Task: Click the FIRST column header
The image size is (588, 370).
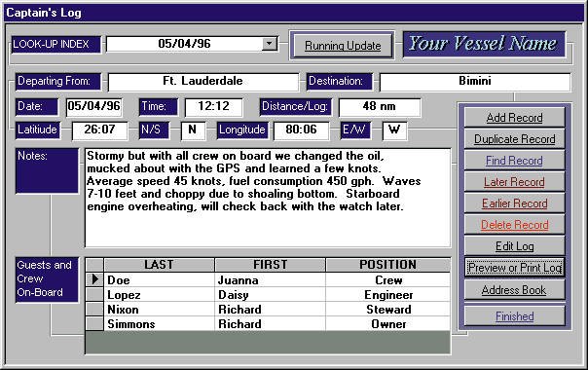Action: point(270,265)
